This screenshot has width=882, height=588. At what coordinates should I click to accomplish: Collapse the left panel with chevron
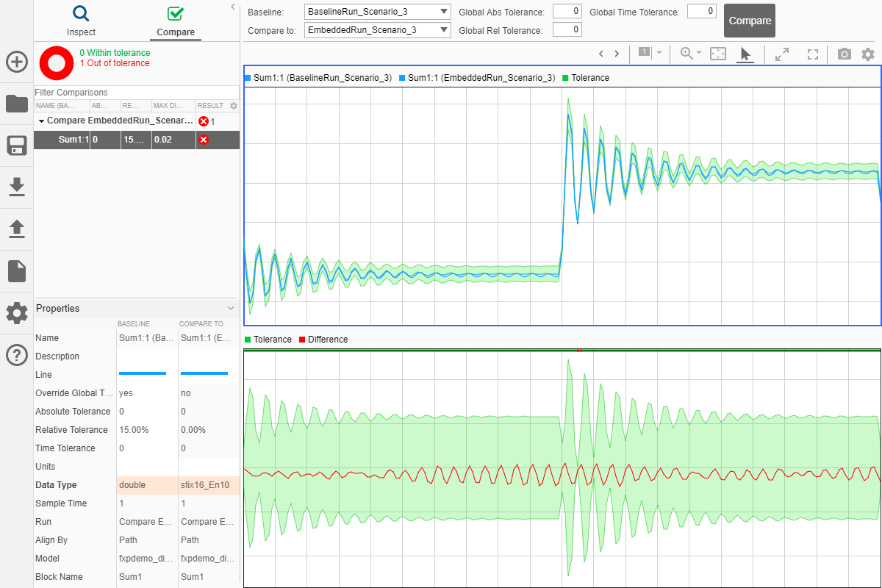point(233,7)
